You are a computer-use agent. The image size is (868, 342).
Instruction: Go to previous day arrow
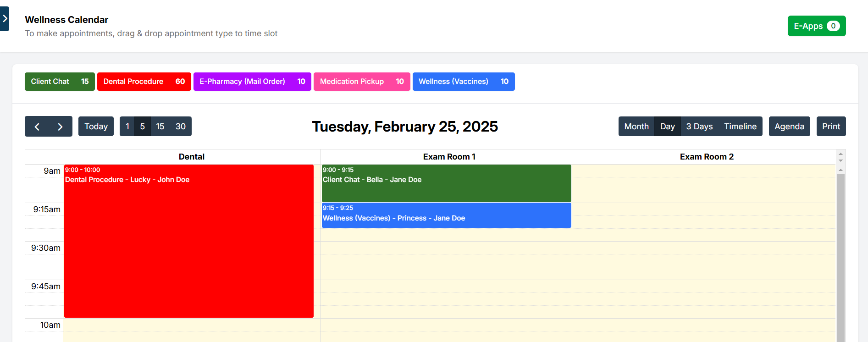pyautogui.click(x=37, y=127)
